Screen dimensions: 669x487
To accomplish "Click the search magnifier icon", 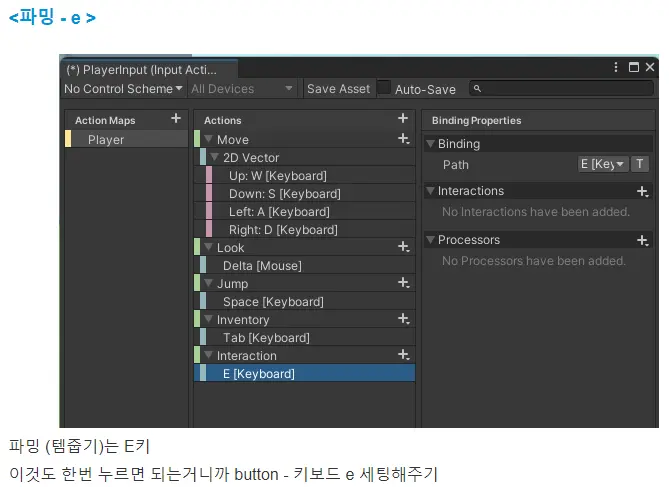I will [477, 89].
